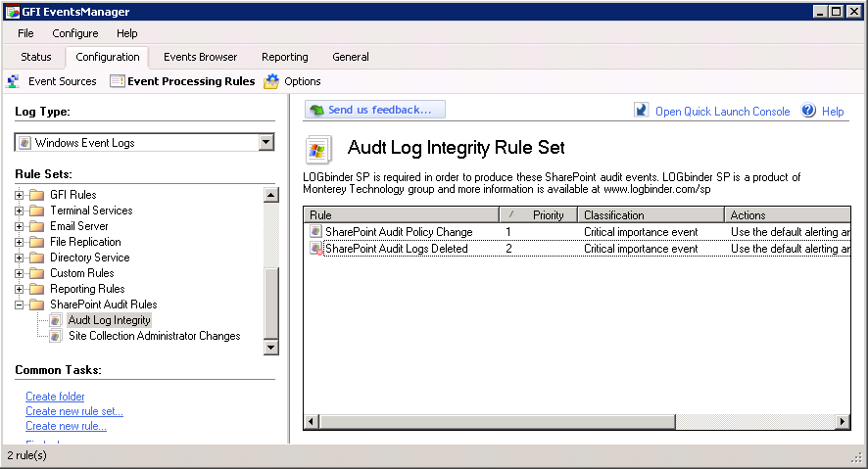The height and width of the screenshot is (469, 868).
Task: Click the Event Processing Rules icon
Action: coord(117,81)
